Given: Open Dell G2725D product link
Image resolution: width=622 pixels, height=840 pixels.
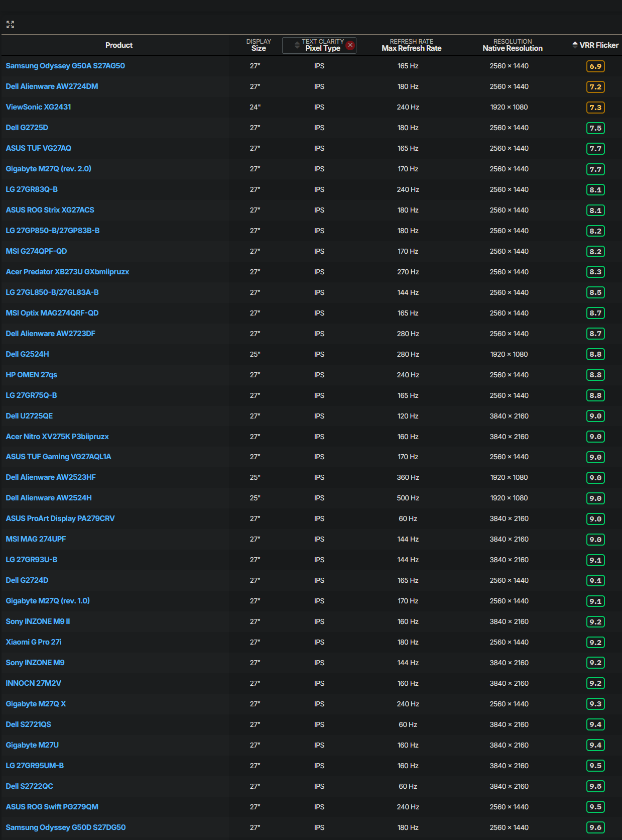Looking at the screenshot, I should [27, 128].
